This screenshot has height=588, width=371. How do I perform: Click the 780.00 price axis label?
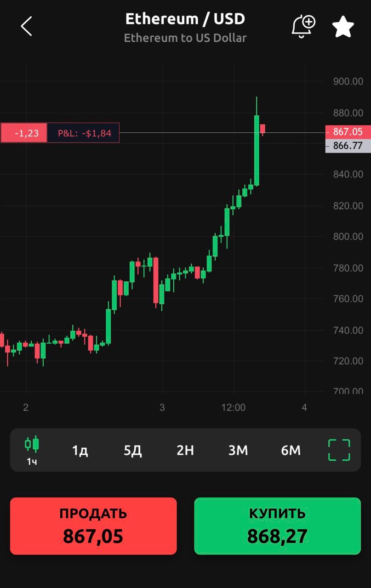point(348,268)
